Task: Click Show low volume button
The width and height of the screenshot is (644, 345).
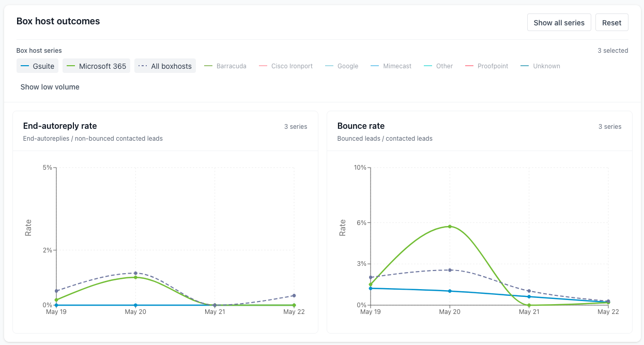Action: tap(50, 87)
